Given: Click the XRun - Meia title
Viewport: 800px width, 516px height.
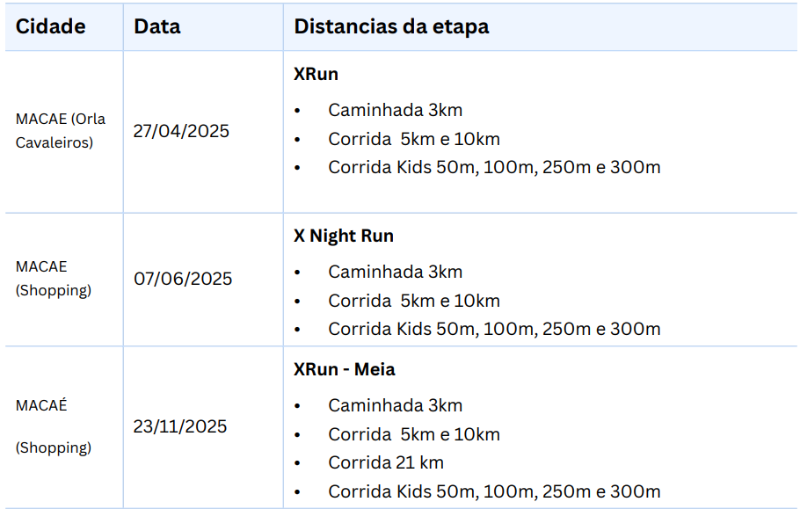Looking at the screenshot, I should click(344, 370).
